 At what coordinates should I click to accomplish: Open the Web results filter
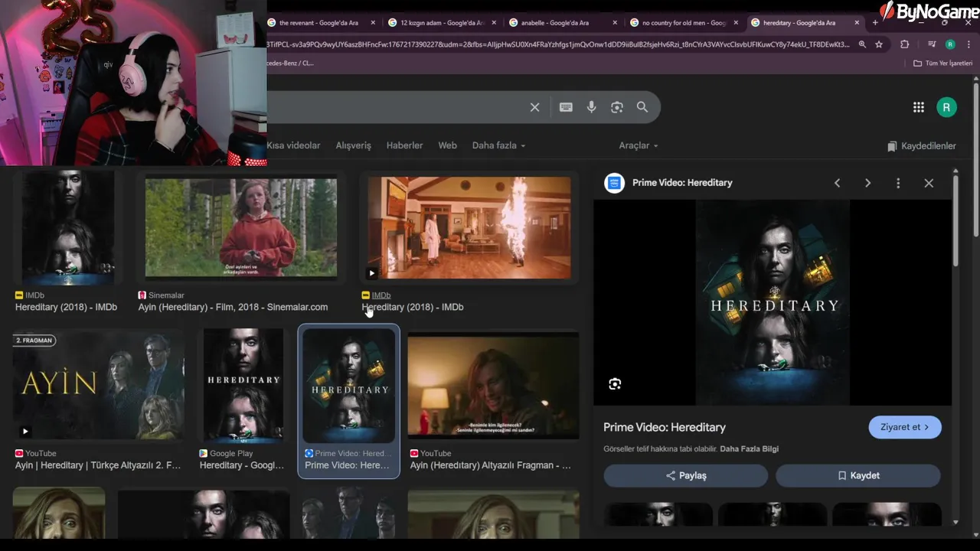(447, 145)
